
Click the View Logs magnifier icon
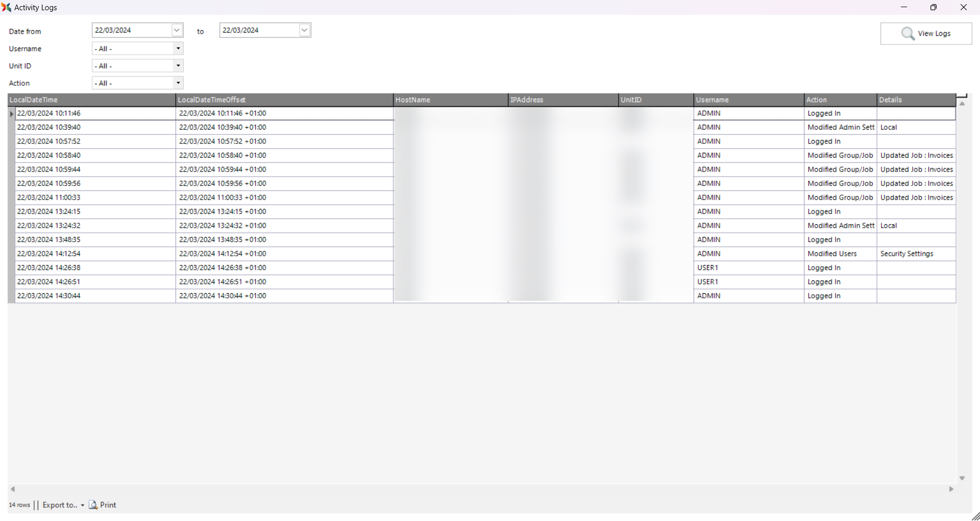908,34
